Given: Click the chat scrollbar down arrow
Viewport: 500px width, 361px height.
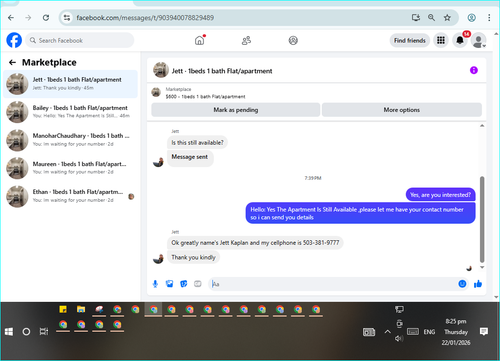Looking at the screenshot, I should pos(482,267).
